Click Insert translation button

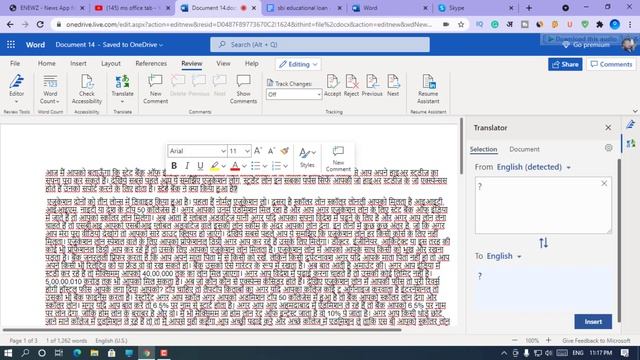tap(593, 322)
